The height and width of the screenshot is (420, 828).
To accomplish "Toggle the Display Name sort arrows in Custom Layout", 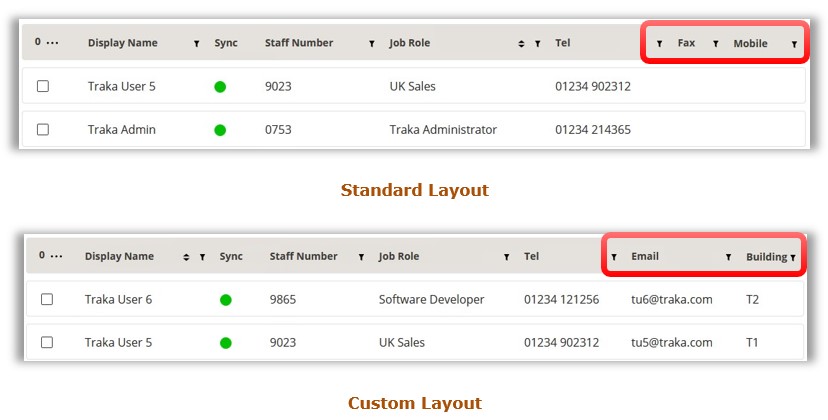I will (186, 257).
